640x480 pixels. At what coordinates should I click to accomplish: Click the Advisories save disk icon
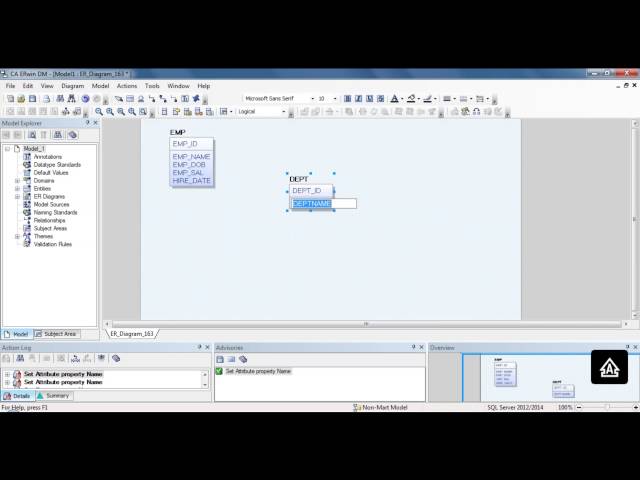click(x=220, y=359)
